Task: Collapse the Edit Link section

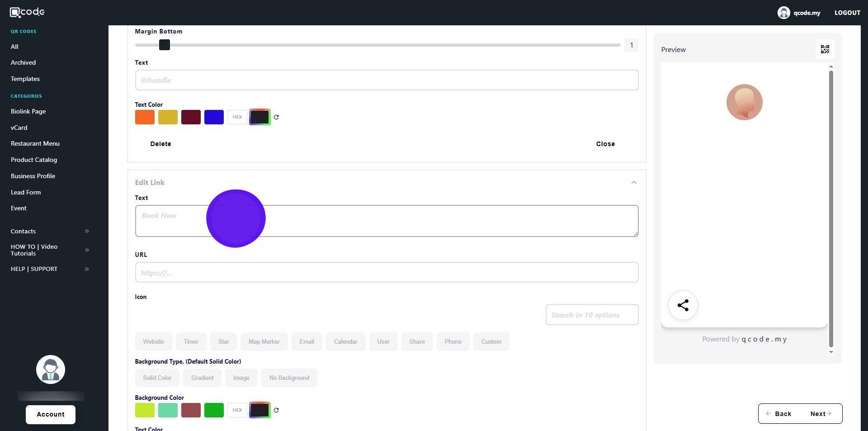Action: point(633,183)
